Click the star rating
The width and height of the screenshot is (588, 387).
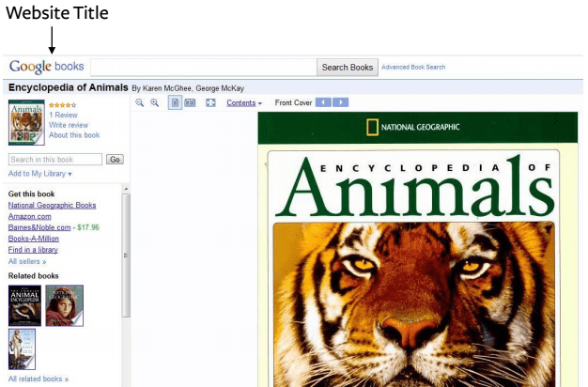[x=63, y=105]
